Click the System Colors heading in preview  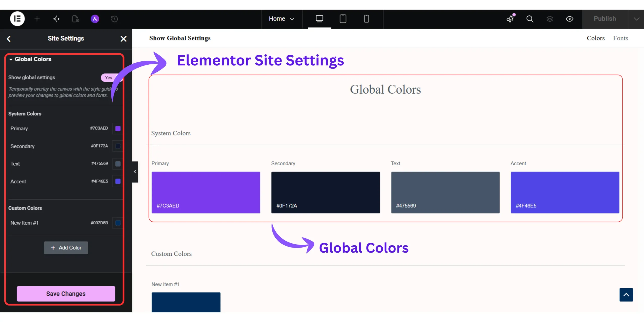pos(171,133)
